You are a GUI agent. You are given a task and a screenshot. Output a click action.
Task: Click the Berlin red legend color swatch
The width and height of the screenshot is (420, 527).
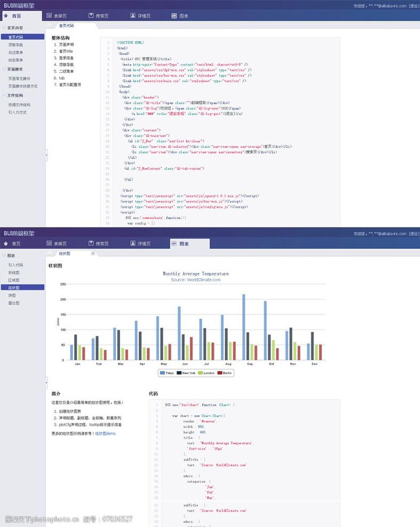click(x=220, y=373)
